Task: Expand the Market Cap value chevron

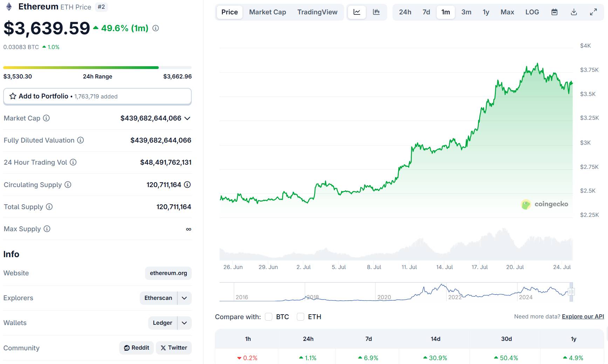Action: click(187, 118)
